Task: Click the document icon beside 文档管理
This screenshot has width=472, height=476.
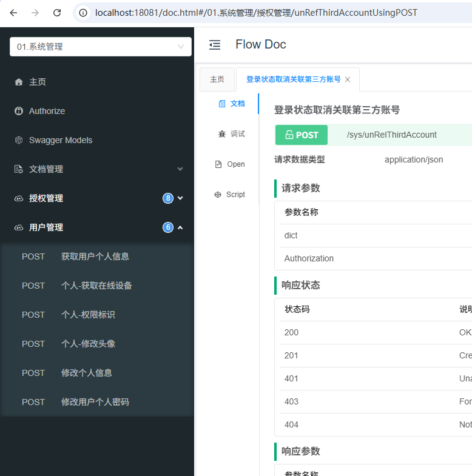Action: pyautogui.click(x=18, y=169)
